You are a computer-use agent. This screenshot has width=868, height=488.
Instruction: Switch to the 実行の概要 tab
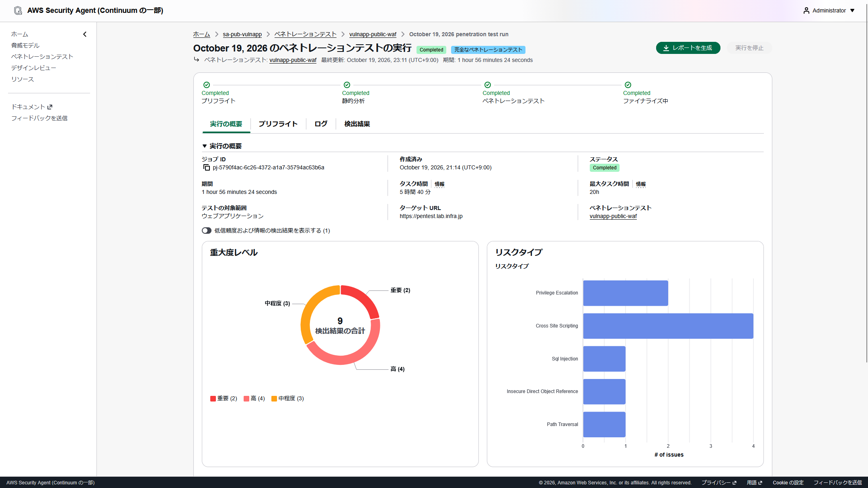tap(226, 124)
